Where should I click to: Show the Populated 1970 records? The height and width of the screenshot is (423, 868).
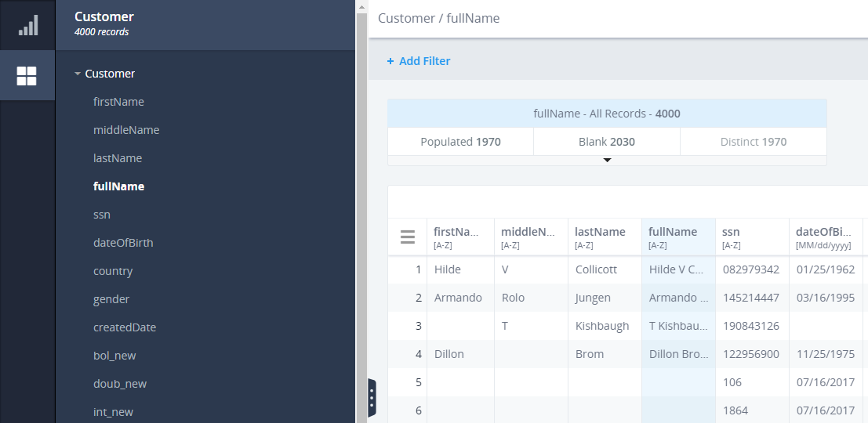[460, 142]
